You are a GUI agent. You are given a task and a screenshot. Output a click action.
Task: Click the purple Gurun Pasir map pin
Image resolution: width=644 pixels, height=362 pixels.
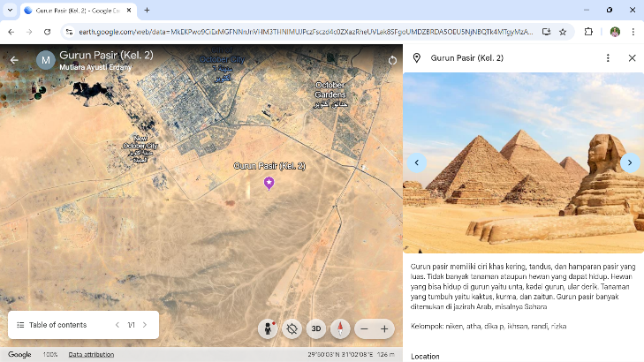[x=269, y=183]
